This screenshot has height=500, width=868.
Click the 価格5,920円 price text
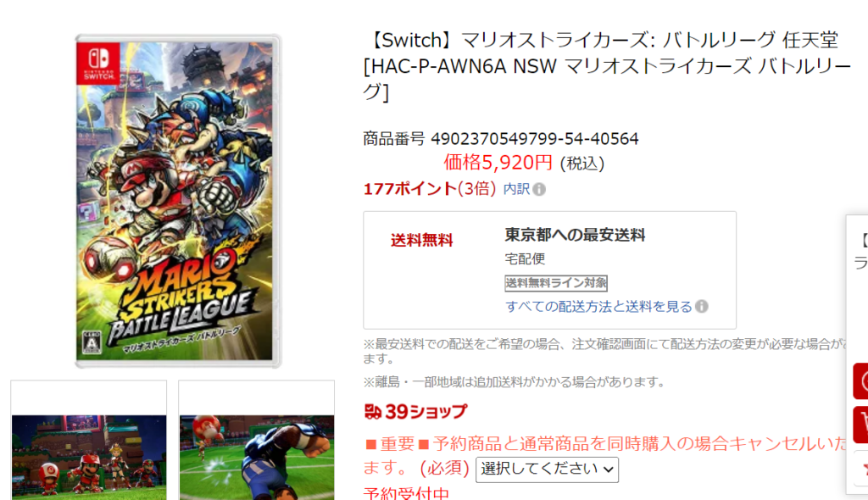coord(498,162)
